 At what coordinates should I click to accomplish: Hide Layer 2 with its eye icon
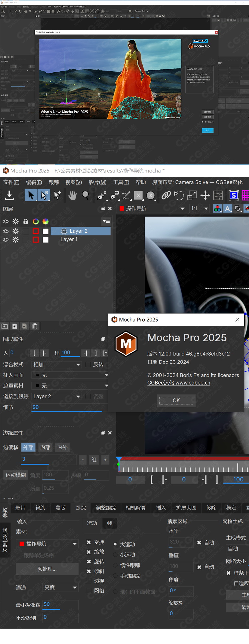click(x=6, y=231)
